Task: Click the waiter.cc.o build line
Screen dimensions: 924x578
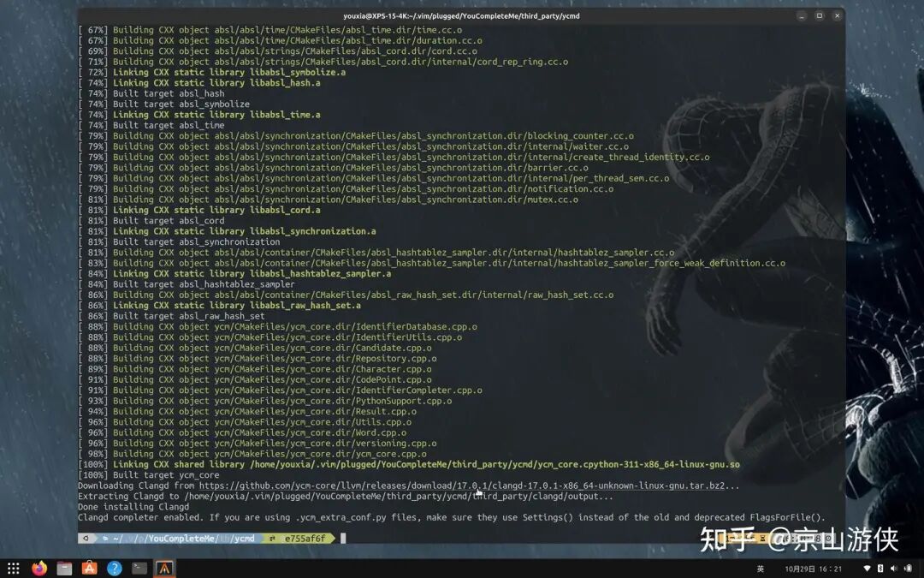Action: click(x=353, y=146)
